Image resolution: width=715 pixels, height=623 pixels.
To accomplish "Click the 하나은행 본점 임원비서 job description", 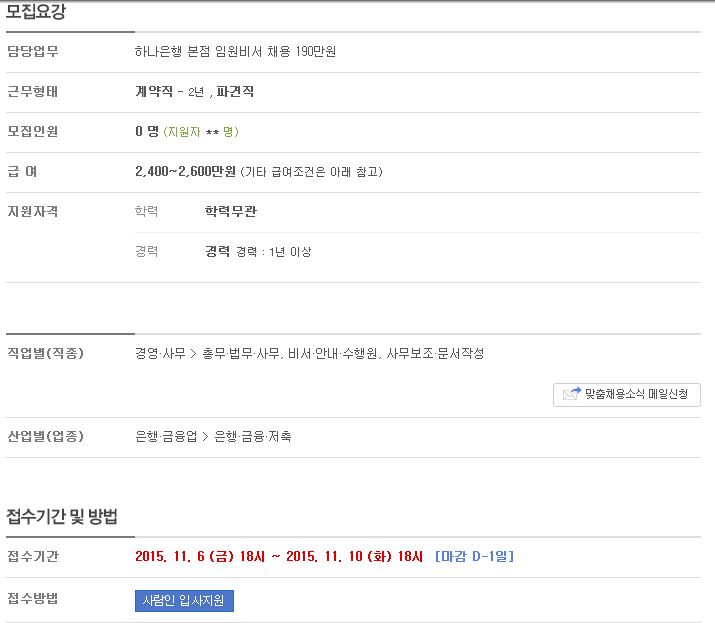I will tap(235, 52).
